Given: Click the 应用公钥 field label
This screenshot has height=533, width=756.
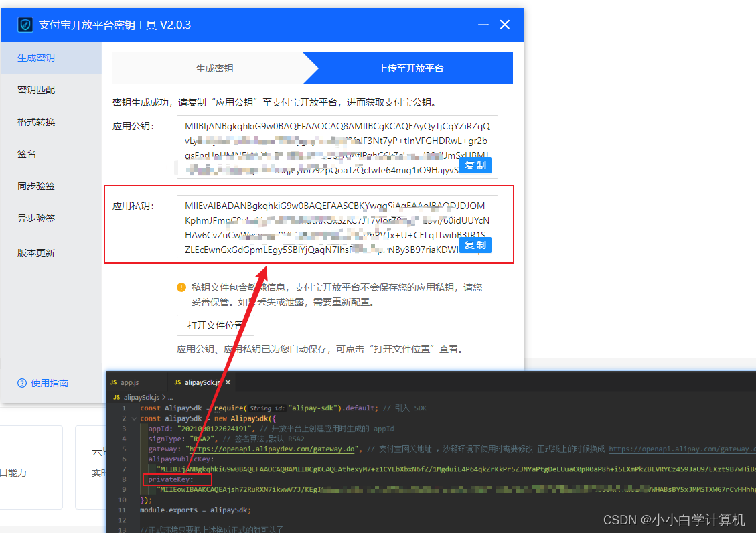Looking at the screenshot, I should tap(133, 127).
